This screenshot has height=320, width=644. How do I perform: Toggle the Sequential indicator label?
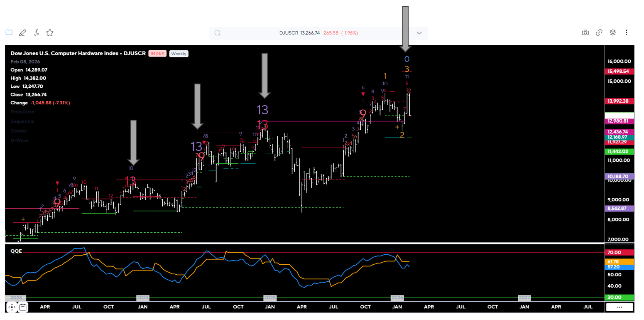[22, 121]
